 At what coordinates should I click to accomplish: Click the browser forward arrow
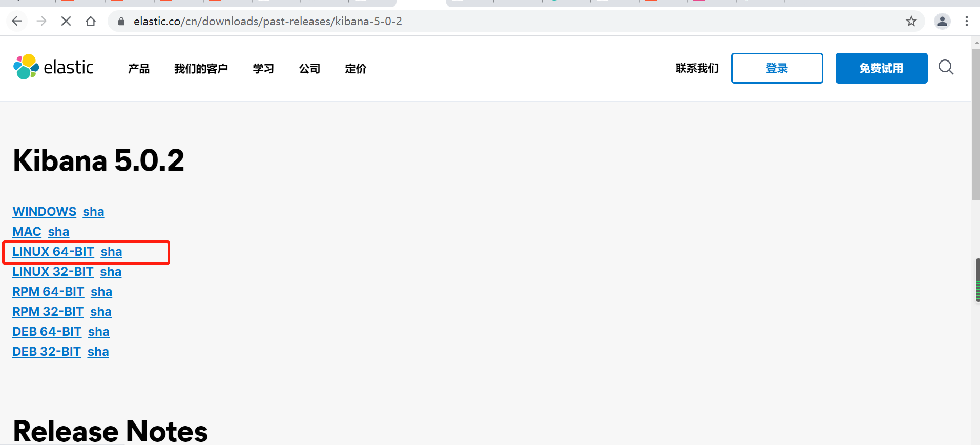[41, 21]
